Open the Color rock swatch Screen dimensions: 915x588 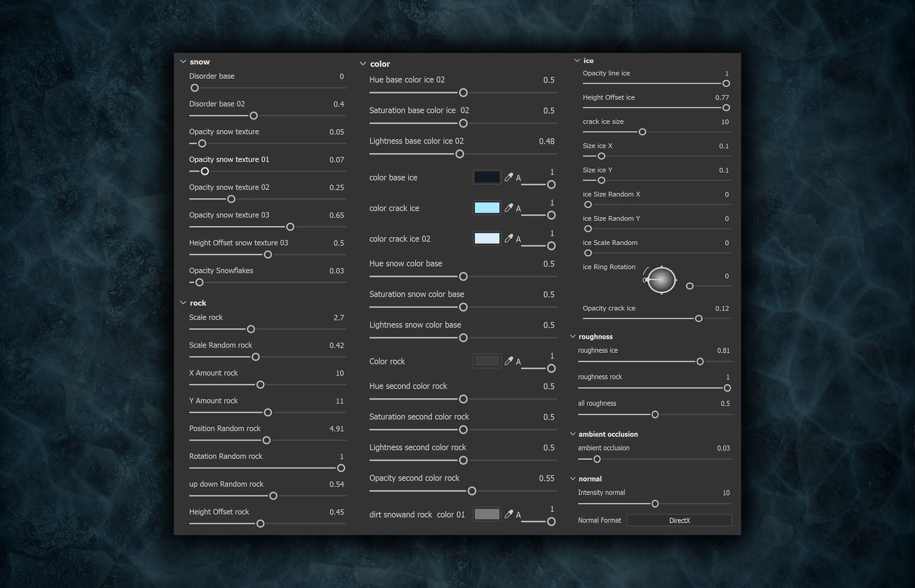tap(487, 361)
